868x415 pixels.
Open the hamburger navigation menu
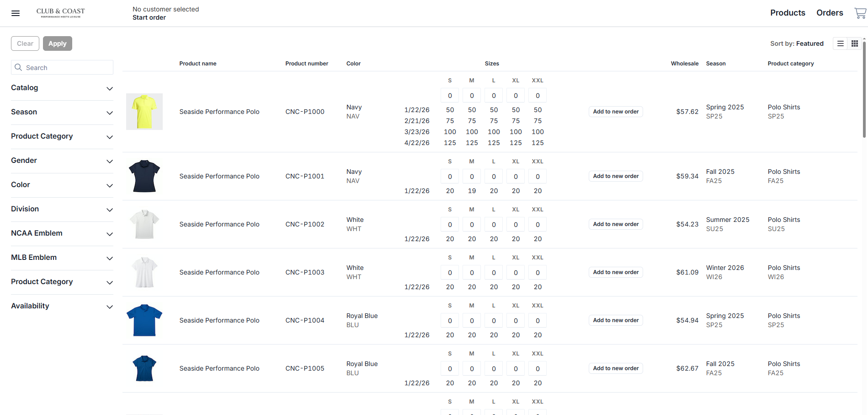[x=16, y=13]
